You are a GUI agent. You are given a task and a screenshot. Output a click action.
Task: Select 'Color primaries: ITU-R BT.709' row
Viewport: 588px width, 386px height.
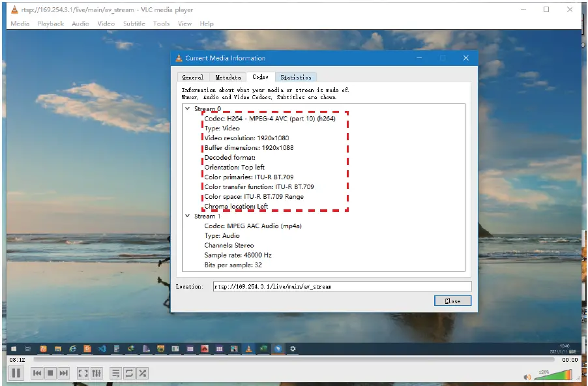pos(248,177)
